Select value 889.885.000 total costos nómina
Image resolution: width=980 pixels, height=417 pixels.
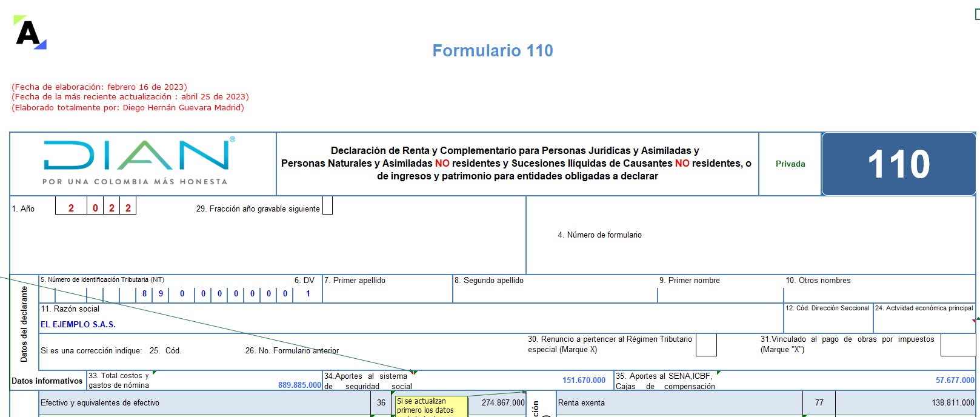(299, 385)
